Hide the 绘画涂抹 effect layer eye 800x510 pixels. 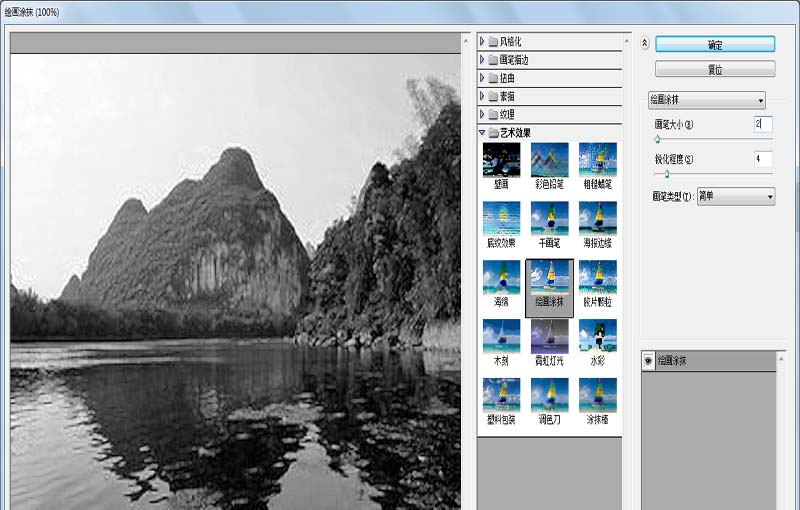(x=648, y=361)
